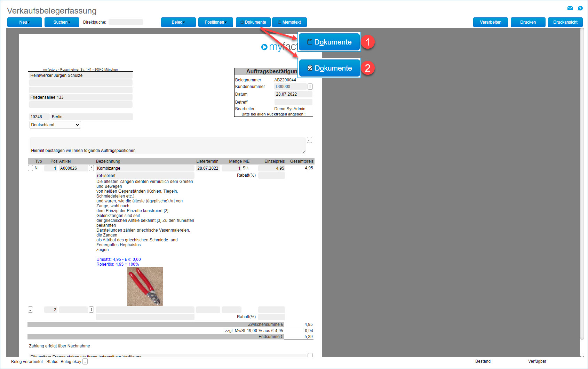Click the 'Umsatz: 4,95 - EK: 0,00' text
This screenshot has width=588, height=369.
point(119,259)
